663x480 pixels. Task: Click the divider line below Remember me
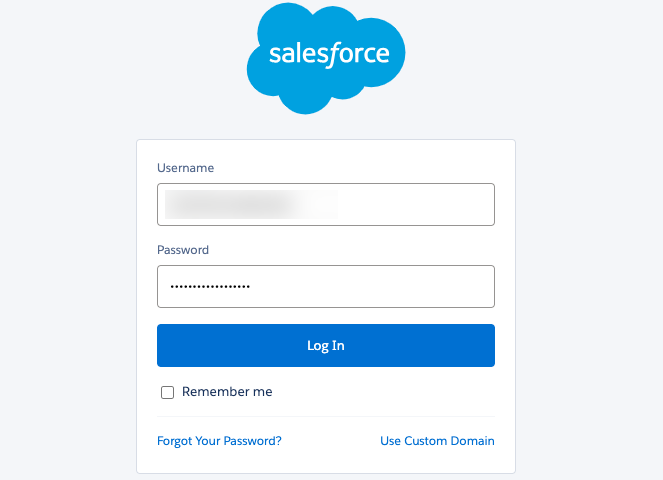(326, 417)
